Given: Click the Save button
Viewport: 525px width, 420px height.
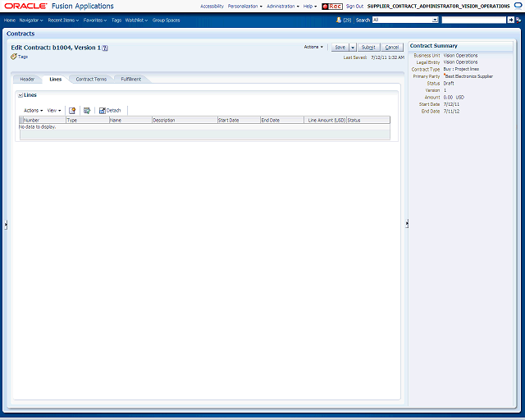Looking at the screenshot, I should [340, 48].
